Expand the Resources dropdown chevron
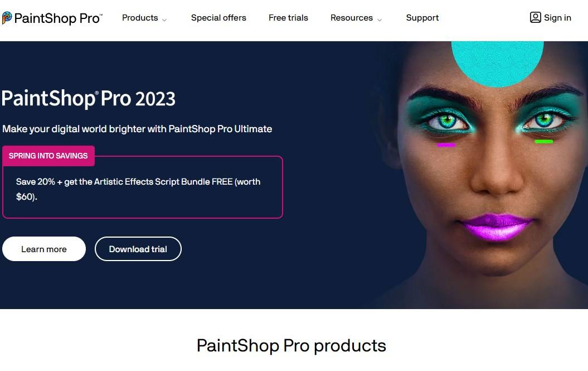This screenshot has width=588, height=371. [380, 20]
